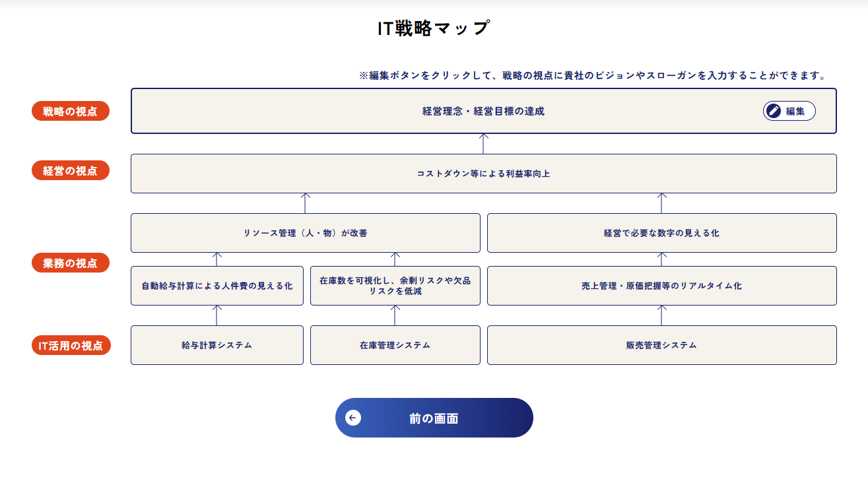This screenshot has height=487, width=868.
Task: Select the 経営の視点 label
Action: (x=71, y=171)
